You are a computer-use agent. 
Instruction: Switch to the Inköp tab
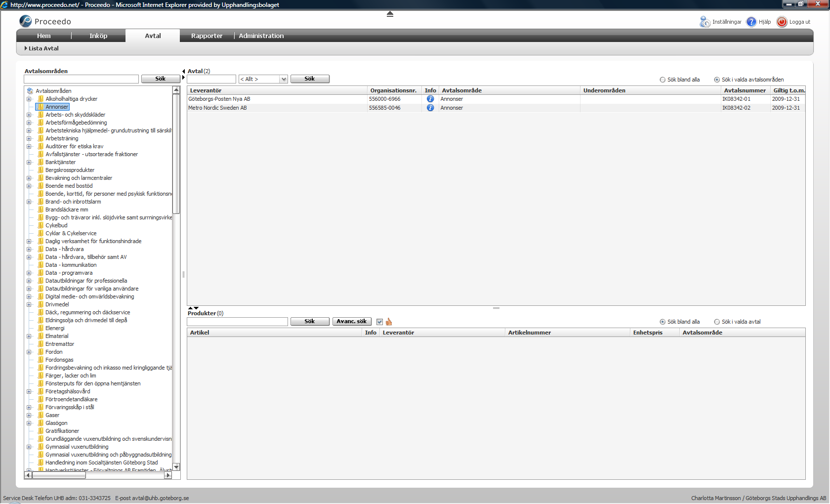[98, 36]
